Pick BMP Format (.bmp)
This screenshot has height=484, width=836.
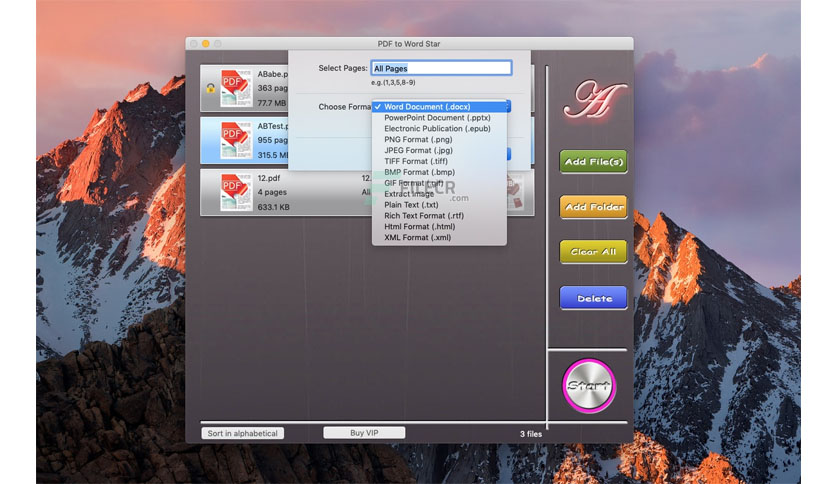click(439, 172)
